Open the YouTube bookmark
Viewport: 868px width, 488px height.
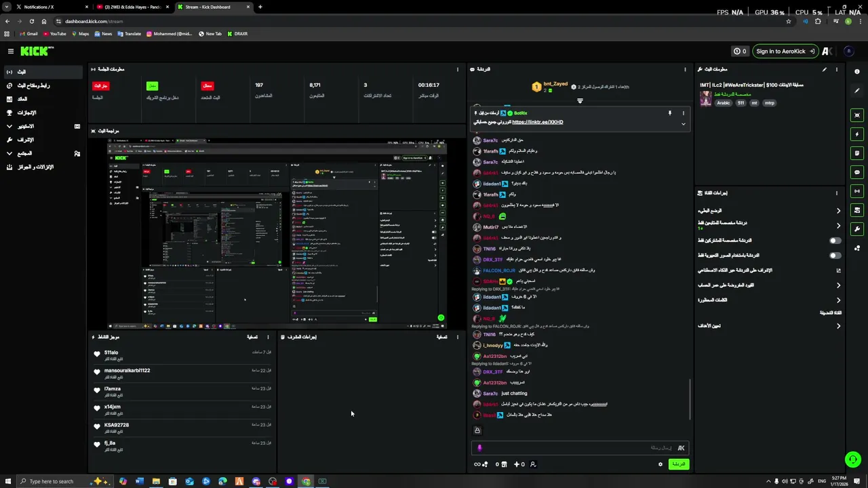[55, 34]
